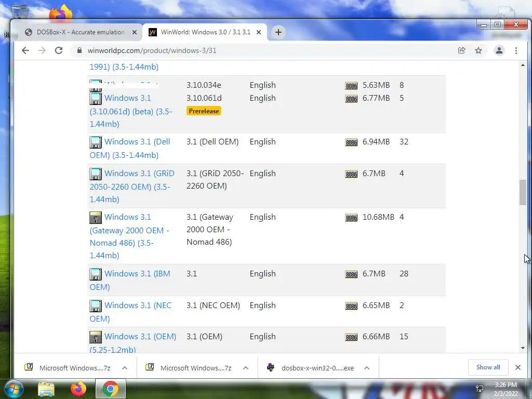Click the Gateway 2000 OEM disk icon

[96, 218]
